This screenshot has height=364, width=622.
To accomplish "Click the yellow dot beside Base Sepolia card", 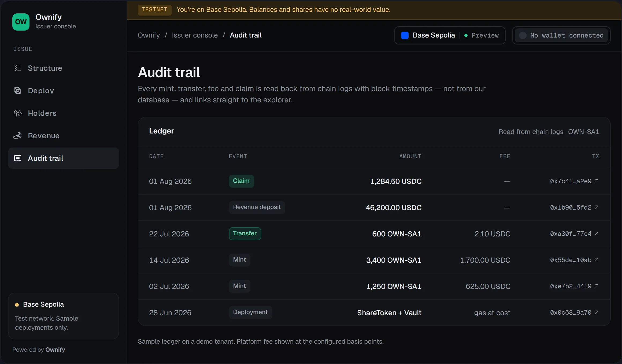I will (17, 304).
